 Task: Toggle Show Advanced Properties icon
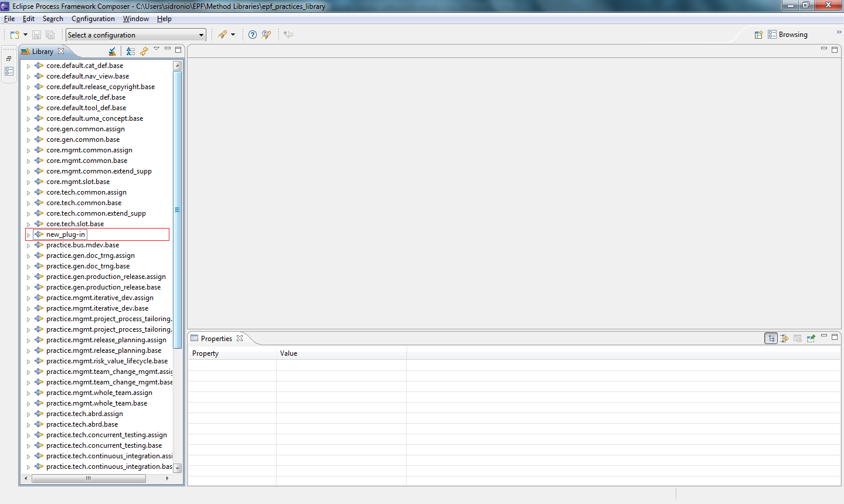785,338
